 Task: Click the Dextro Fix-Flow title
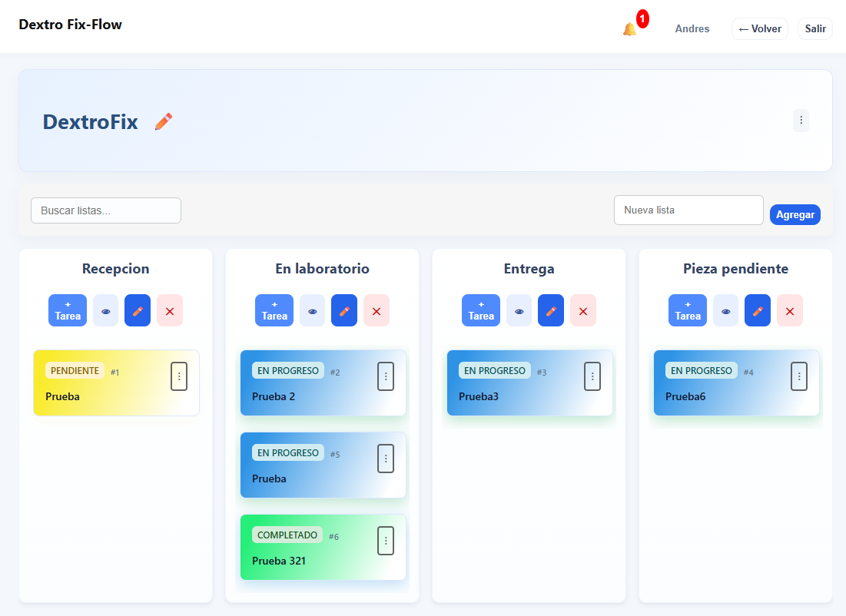pyautogui.click(x=70, y=25)
